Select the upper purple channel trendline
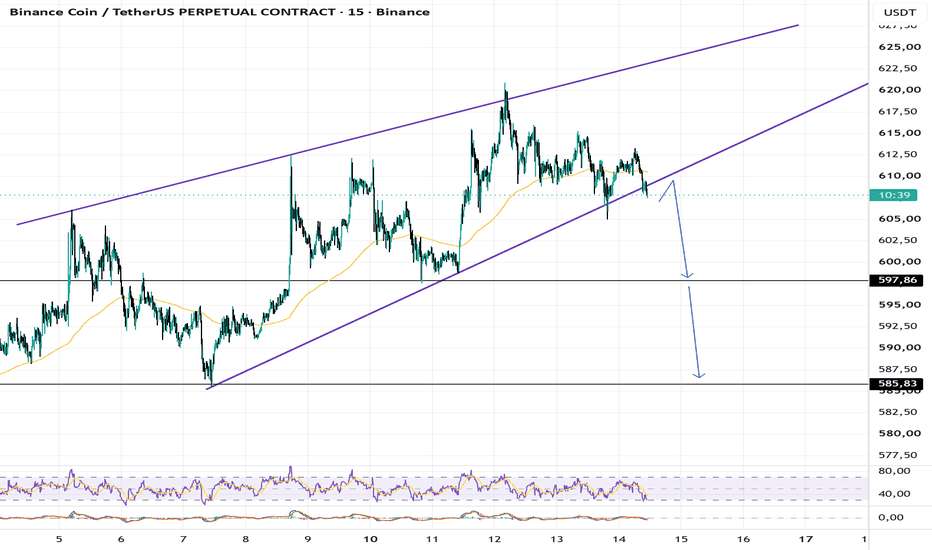The height and width of the screenshot is (550, 932). (408, 125)
